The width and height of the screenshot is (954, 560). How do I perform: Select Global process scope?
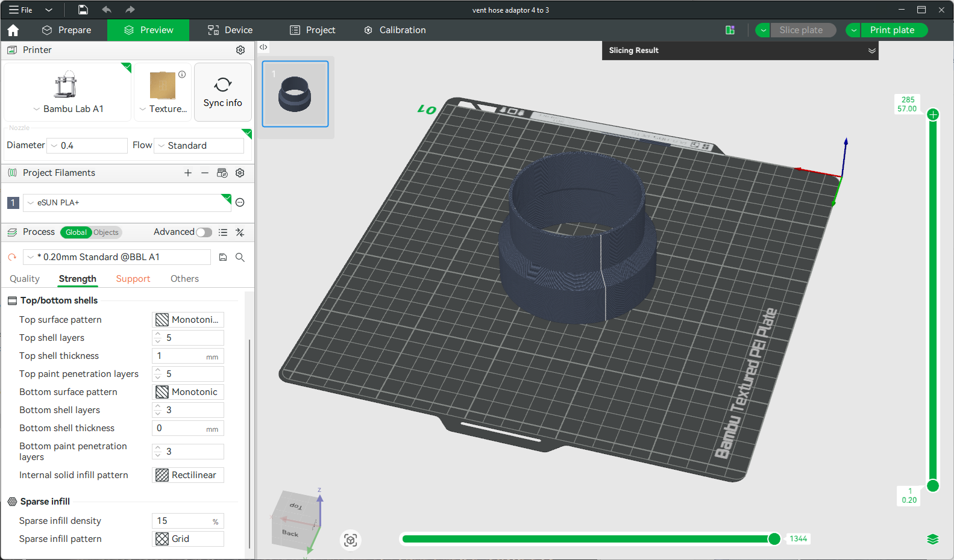(76, 232)
